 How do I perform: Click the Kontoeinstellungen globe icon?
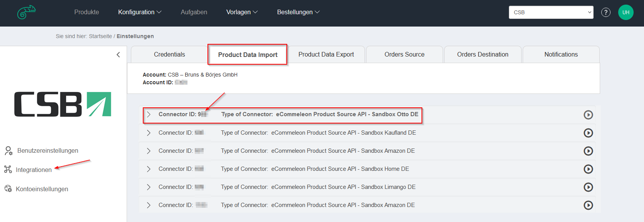coord(8,189)
